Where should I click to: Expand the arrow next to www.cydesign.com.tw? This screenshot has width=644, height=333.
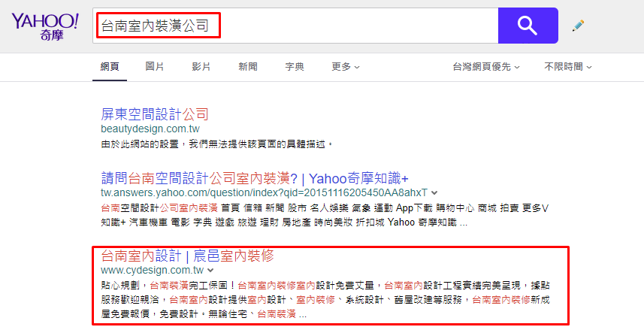210,270
